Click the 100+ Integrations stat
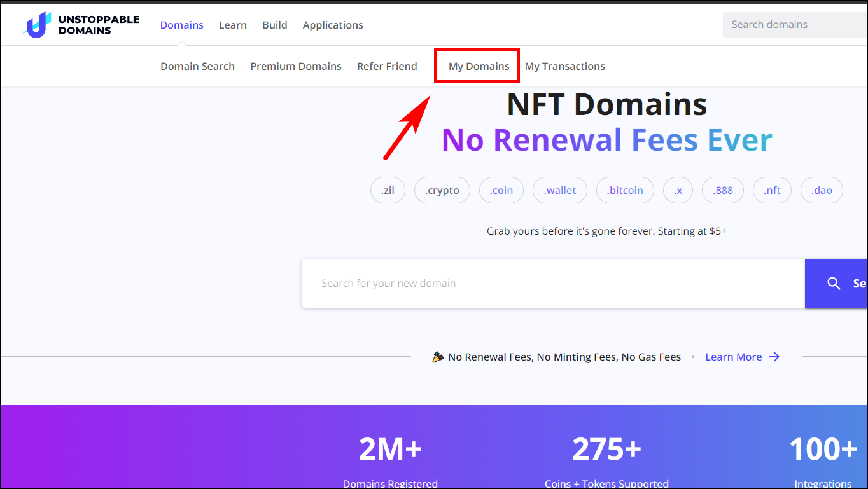This screenshot has height=489, width=868. [x=823, y=463]
